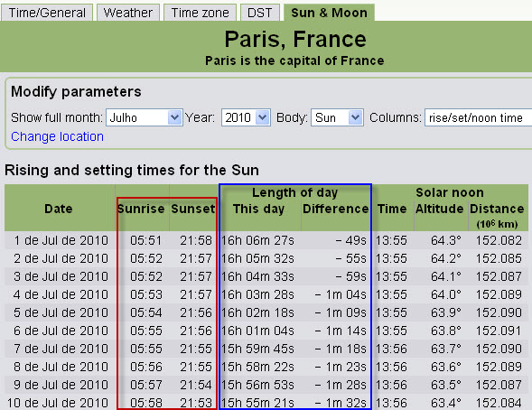The image size is (532, 410).
Task: Click the Sun & Moon tab
Action: (329, 13)
